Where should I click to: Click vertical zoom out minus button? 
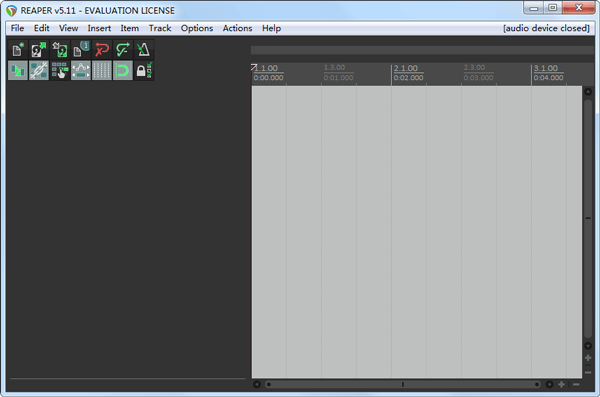pos(588,372)
